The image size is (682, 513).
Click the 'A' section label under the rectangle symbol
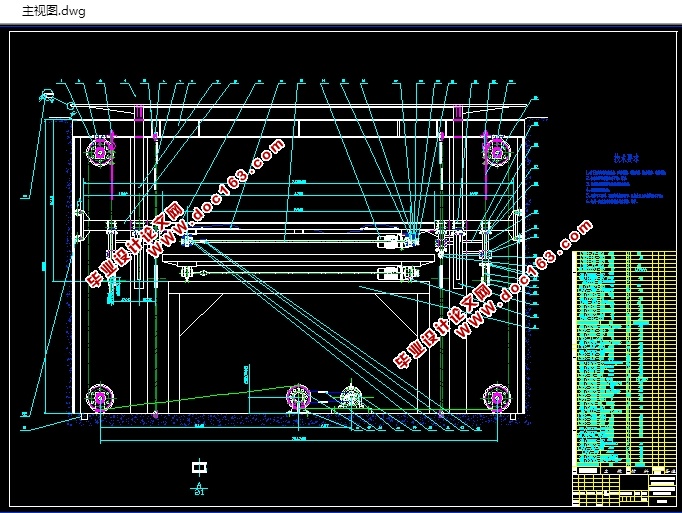(x=199, y=484)
